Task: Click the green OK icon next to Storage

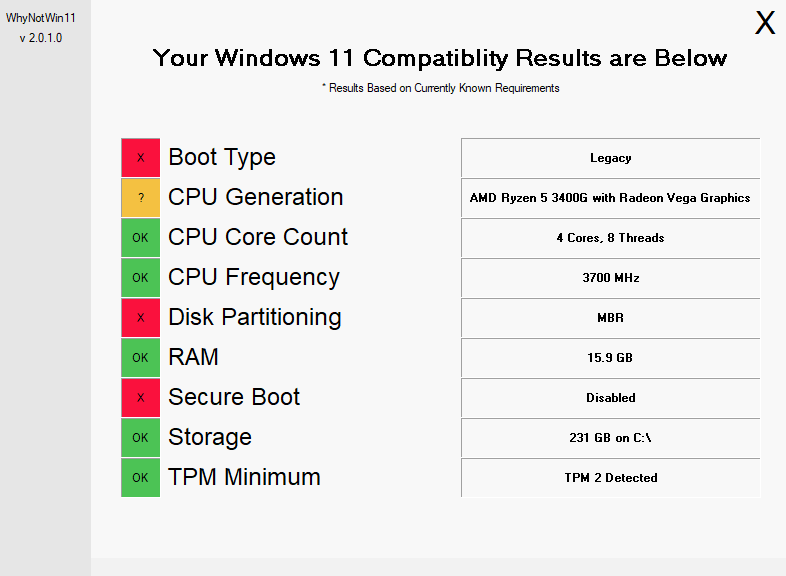Action: click(x=140, y=438)
